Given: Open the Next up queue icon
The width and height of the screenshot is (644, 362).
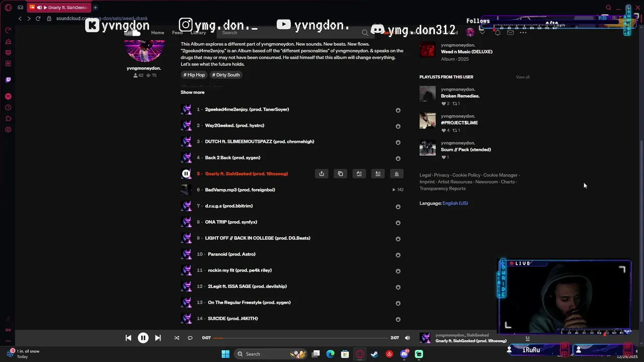Looking at the screenshot, I should point(527,338).
